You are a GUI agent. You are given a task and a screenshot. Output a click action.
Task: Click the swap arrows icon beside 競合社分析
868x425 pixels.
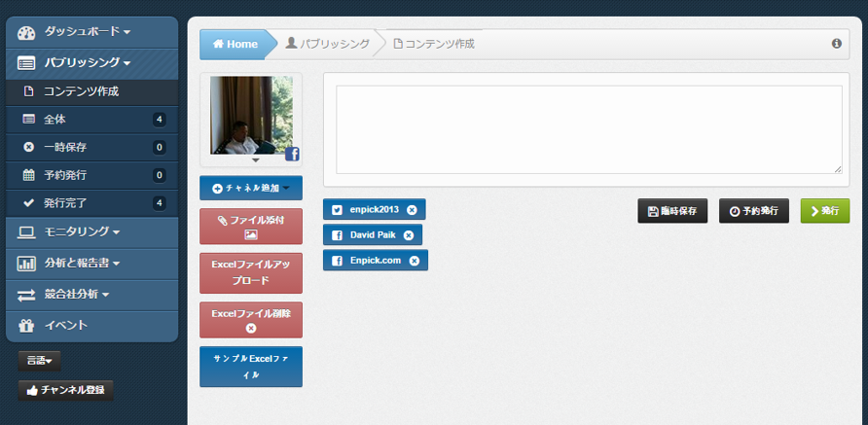(26, 295)
